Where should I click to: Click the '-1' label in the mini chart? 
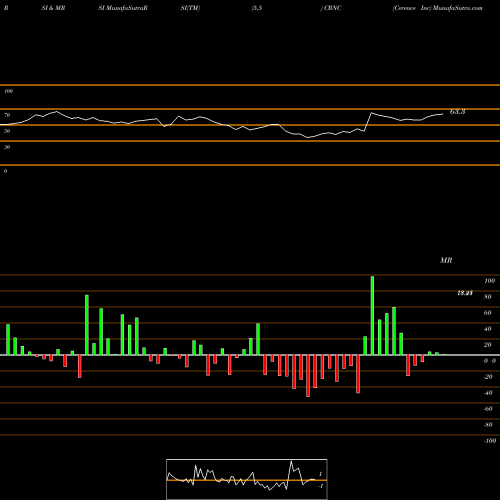click(x=321, y=486)
